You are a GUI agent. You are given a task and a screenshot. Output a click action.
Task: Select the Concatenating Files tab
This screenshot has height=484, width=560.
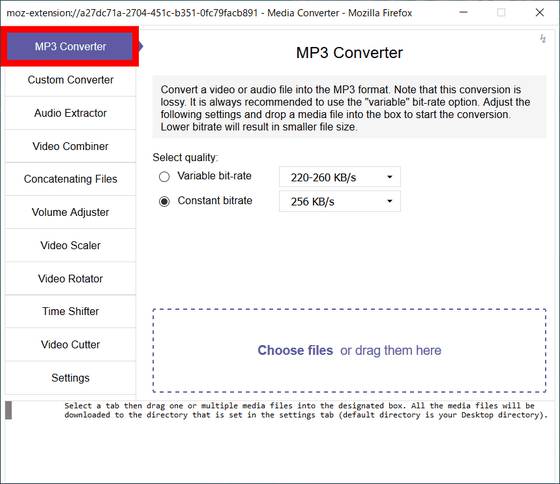pyautogui.click(x=70, y=179)
